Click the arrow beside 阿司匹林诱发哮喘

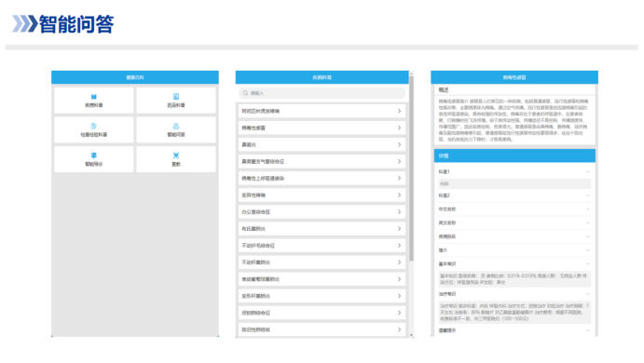pyautogui.click(x=399, y=111)
